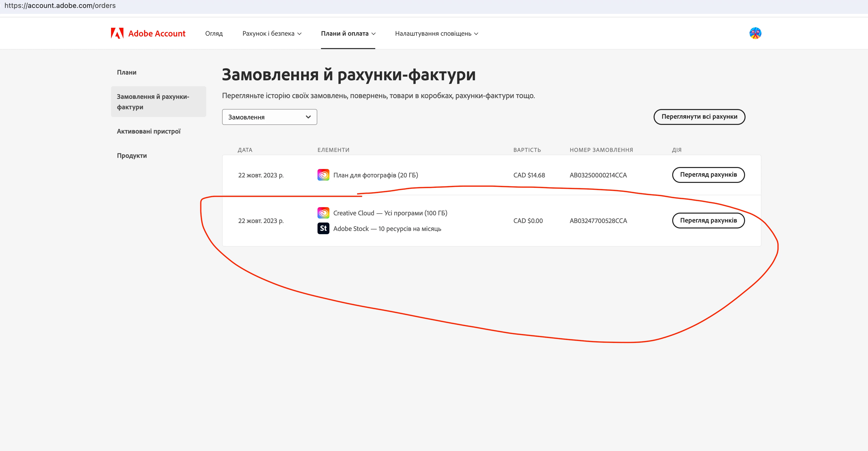The height and width of the screenshot is (451, 868).
Task: View invoices for order AB03247700528CCA
Action: coord(708,221)
